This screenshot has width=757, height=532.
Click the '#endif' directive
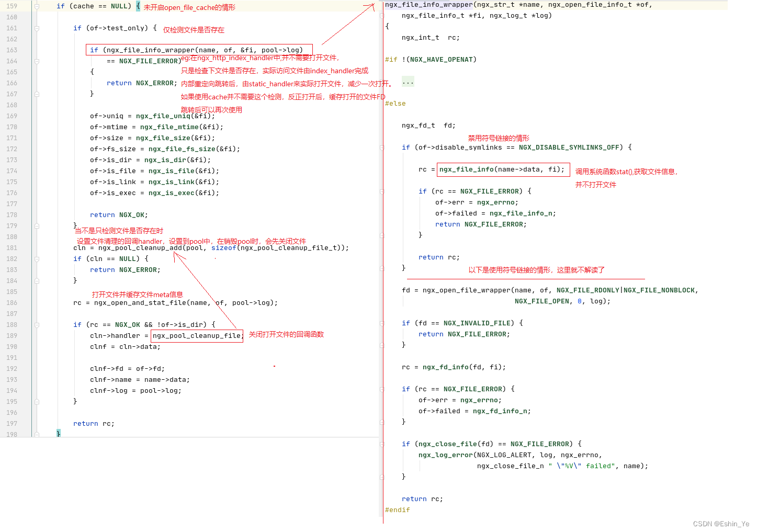(398, 510)
